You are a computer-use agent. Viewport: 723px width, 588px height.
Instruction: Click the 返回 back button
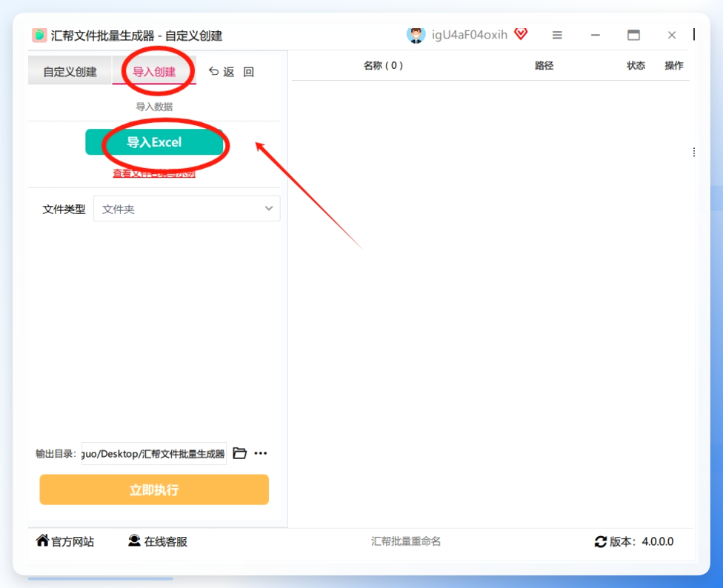point(231,71)
